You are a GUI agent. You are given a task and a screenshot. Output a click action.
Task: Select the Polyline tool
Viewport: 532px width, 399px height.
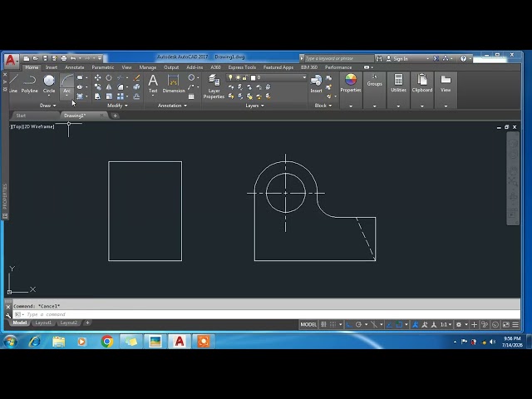(x=30, y=84)
